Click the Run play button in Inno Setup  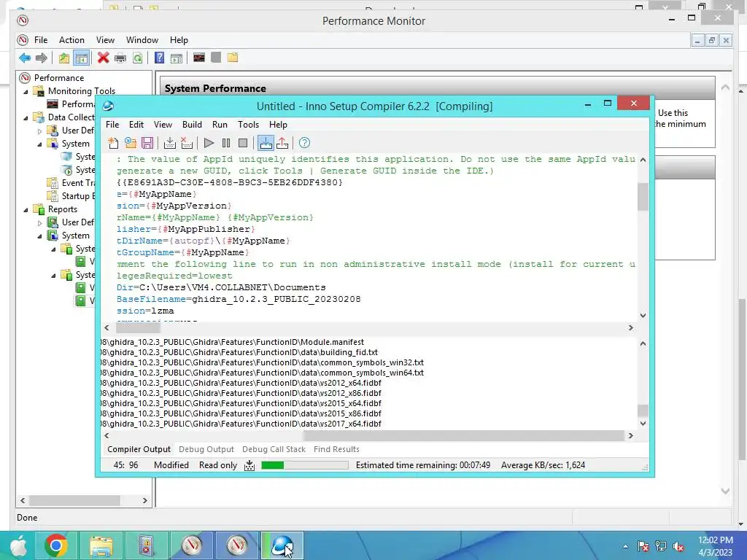(209, 143)
